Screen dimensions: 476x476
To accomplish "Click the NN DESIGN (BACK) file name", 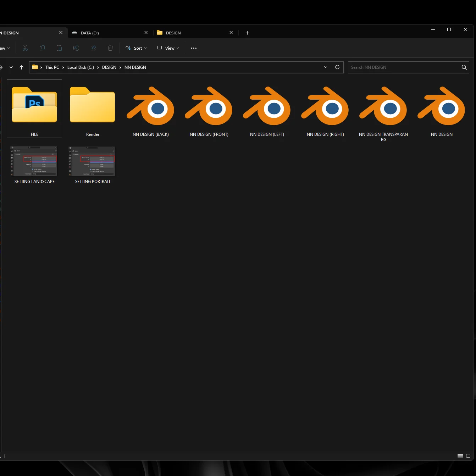I will tap(151, 134).
